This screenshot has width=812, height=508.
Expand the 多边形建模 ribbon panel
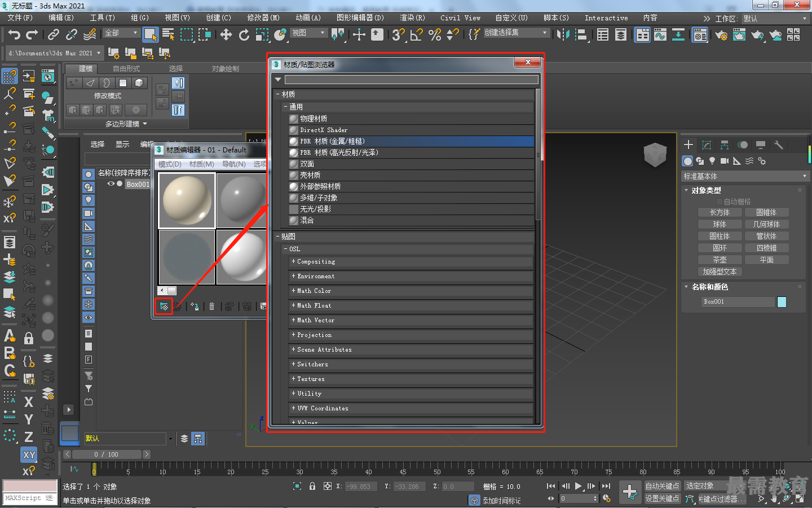[126, 124]
